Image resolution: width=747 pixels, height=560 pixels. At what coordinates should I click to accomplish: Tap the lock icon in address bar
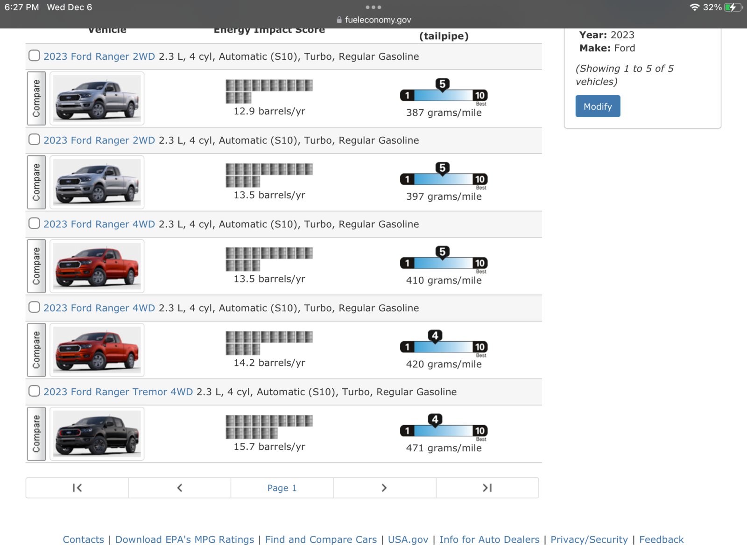(x=339, y=20)
